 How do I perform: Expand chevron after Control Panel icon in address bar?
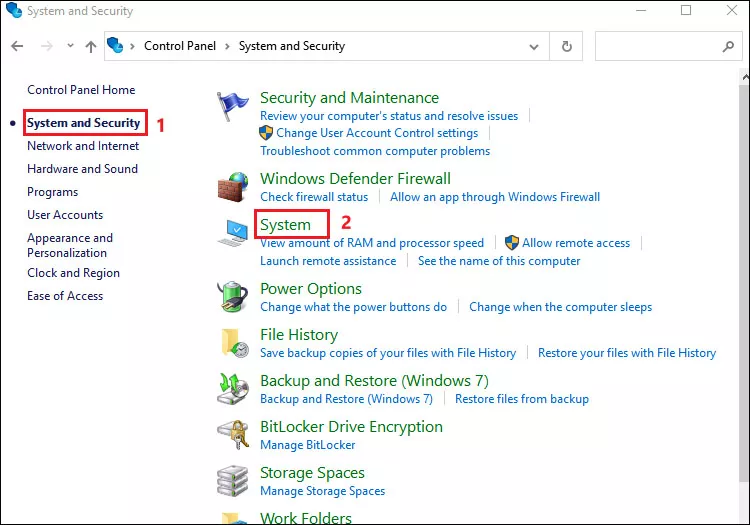(132, 46)
